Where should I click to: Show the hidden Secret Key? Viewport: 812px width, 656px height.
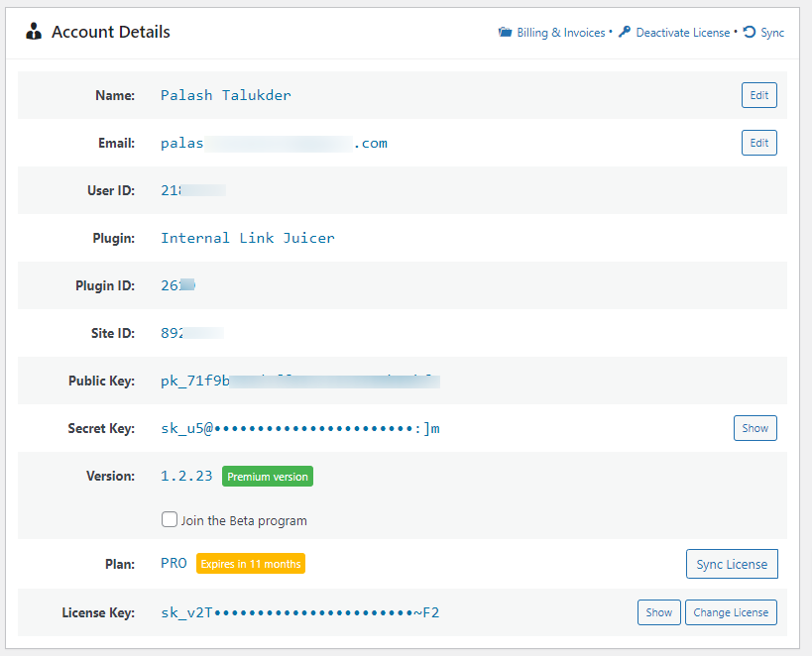pos(754,428)
